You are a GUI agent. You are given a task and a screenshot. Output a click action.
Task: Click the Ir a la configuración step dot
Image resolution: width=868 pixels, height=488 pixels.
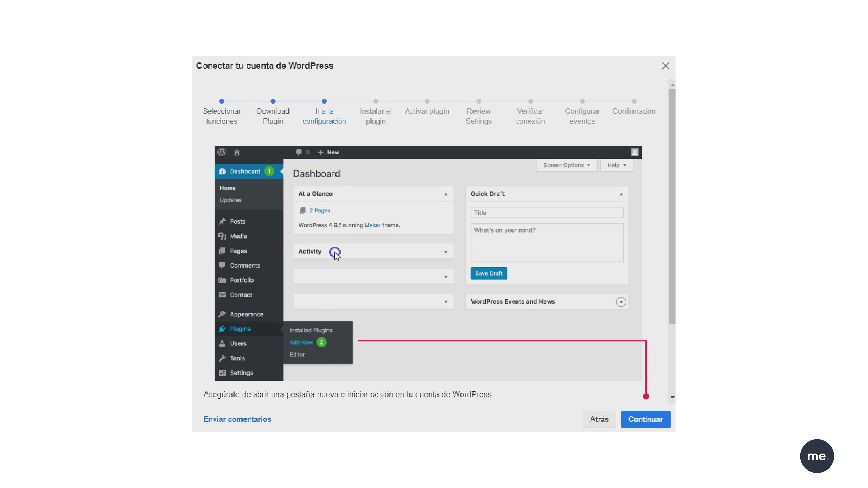click(324, 101)
